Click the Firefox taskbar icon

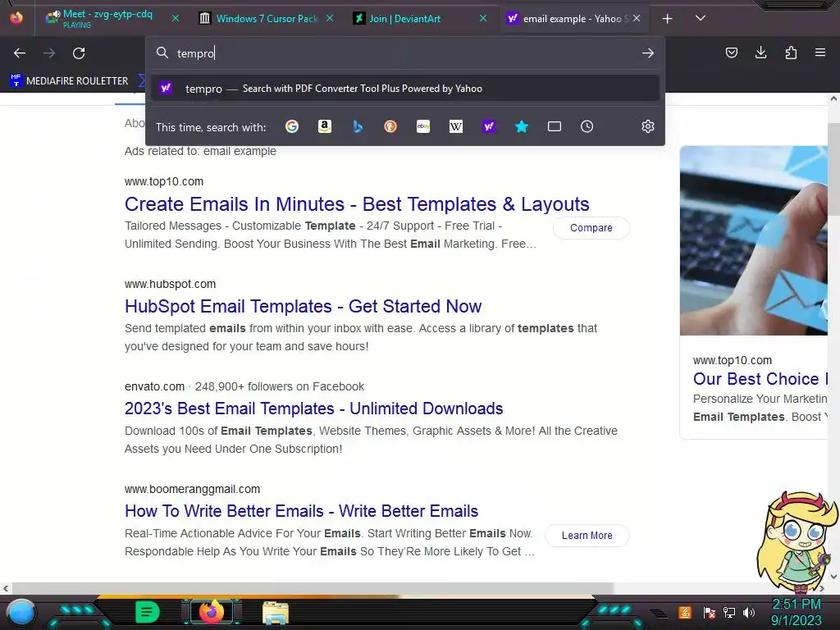pyautogui.click(x=211, y=612)
